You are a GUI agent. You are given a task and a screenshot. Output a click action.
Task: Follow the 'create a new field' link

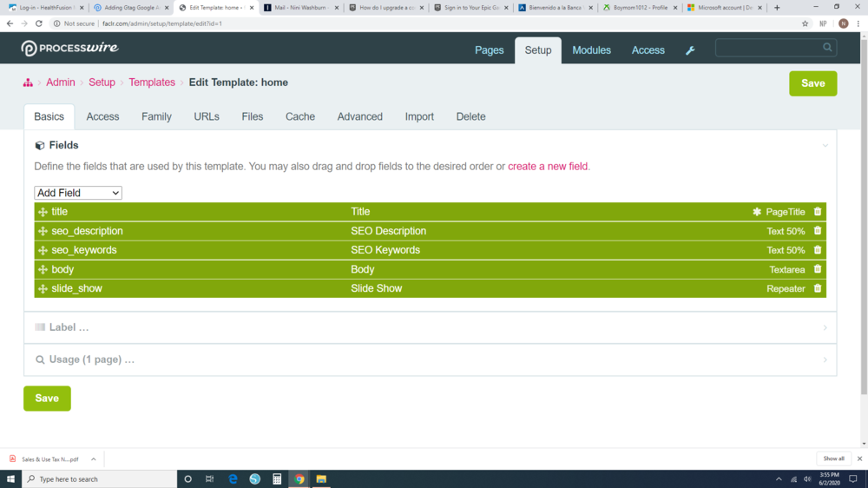(x=548, y=166)
